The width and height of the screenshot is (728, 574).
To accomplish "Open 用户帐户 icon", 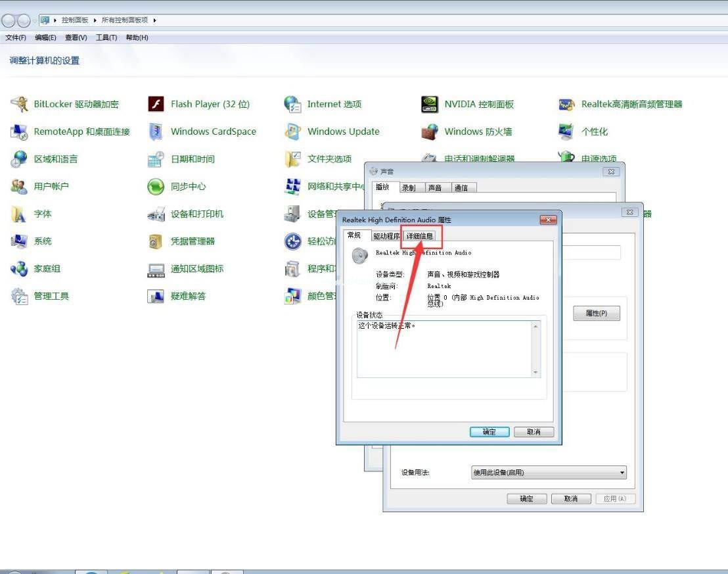I will [x=19, y=186].
